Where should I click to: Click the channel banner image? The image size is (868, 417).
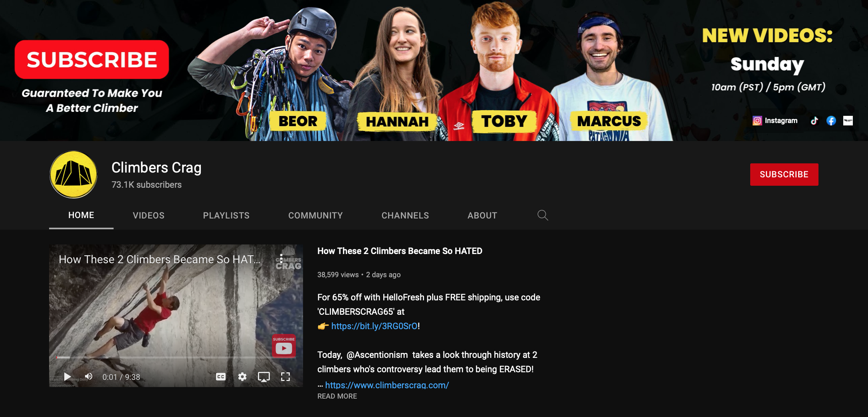click(434, 70)
